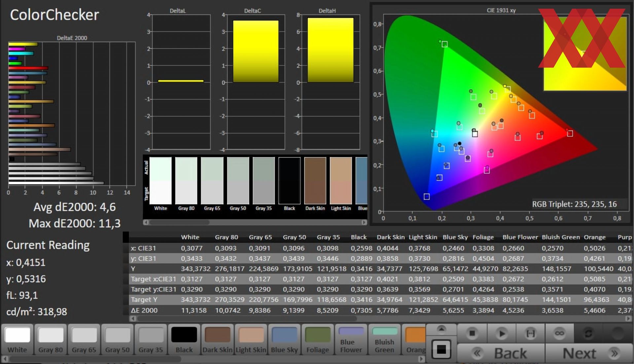
Task: Go Back to previous page
Action: point(501,353)
